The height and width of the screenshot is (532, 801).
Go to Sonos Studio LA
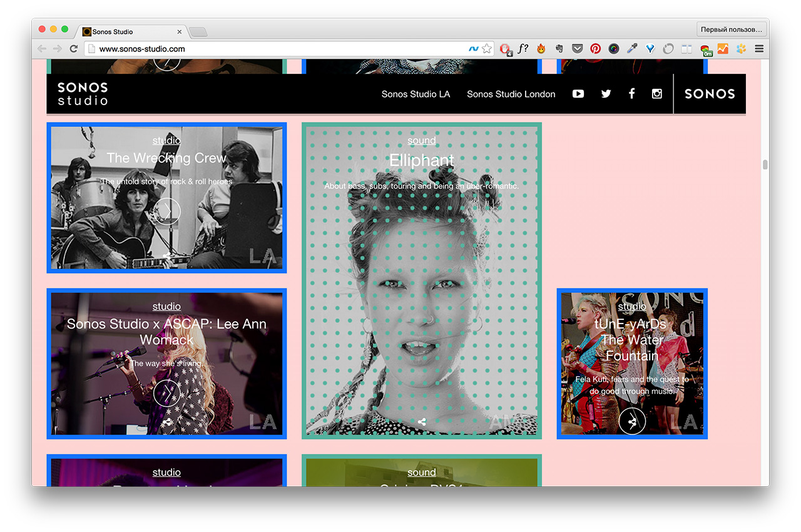coord(416,94)
